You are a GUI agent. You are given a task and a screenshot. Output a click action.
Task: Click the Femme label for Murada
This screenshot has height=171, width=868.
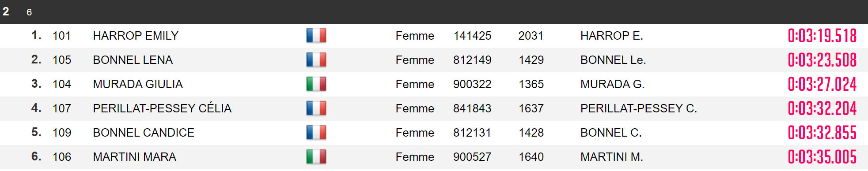tap(415, 84)
